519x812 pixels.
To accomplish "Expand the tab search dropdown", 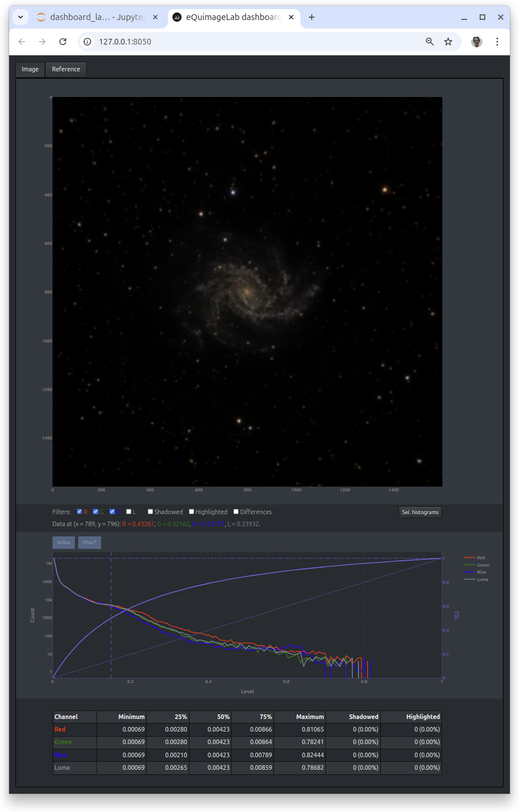I will pos(21,17).
